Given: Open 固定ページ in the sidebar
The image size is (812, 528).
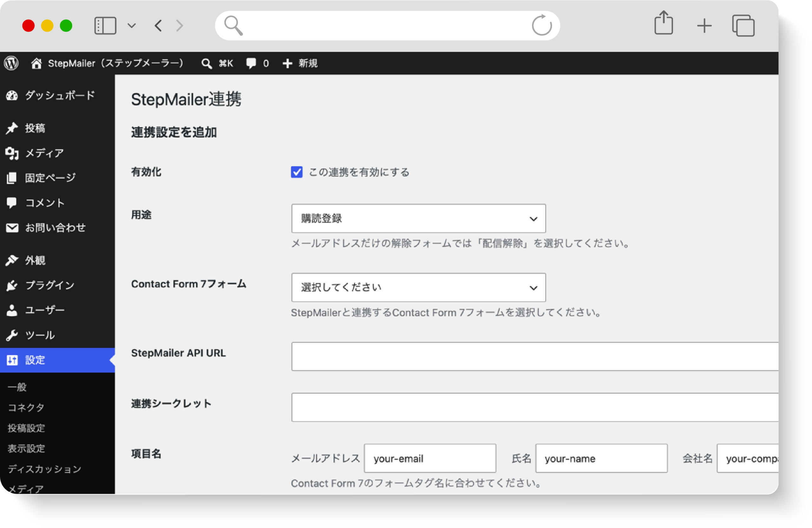Looking at the screenshot, I should pos(57,178).
